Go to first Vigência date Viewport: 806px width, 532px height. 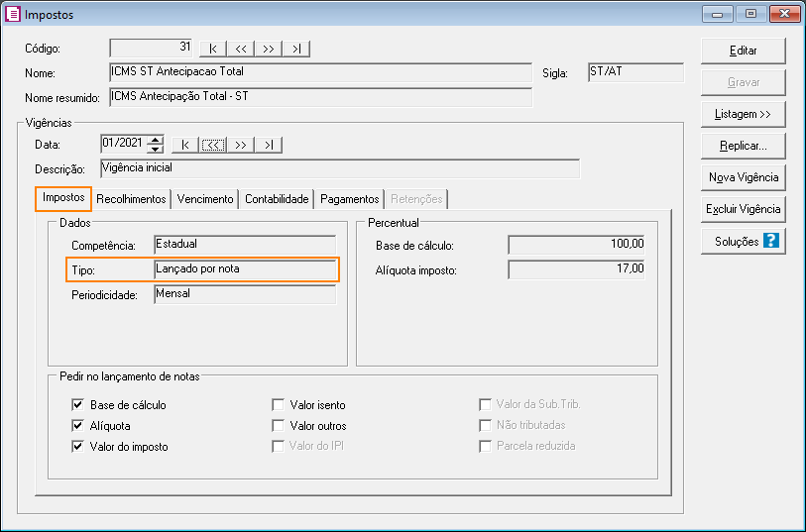point(185,145)
